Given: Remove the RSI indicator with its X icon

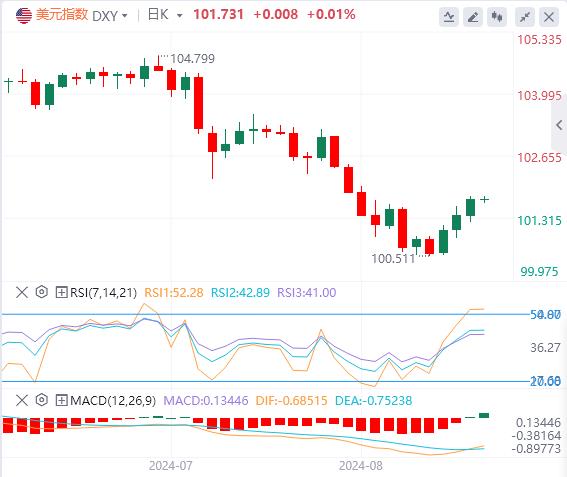Looking at the screenshot, I should click(x=22, y=292).
